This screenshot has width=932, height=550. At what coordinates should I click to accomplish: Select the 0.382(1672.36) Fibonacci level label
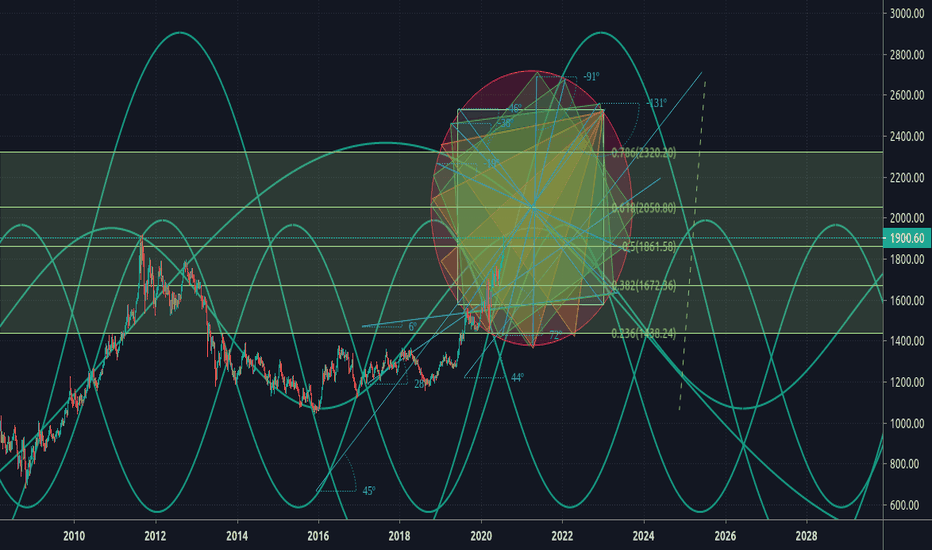(644, 285)
